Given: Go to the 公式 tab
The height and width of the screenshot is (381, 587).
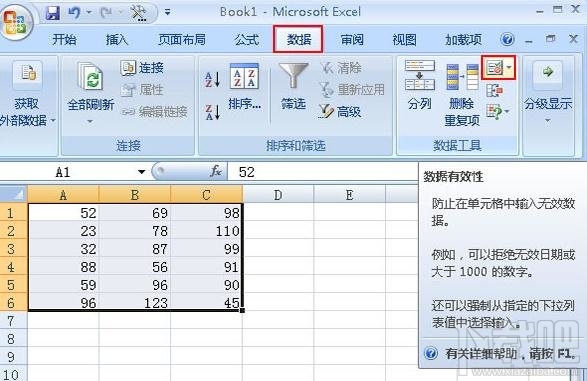Looking at the screenshot, I should pyautogui.click(x=247, y=39).
